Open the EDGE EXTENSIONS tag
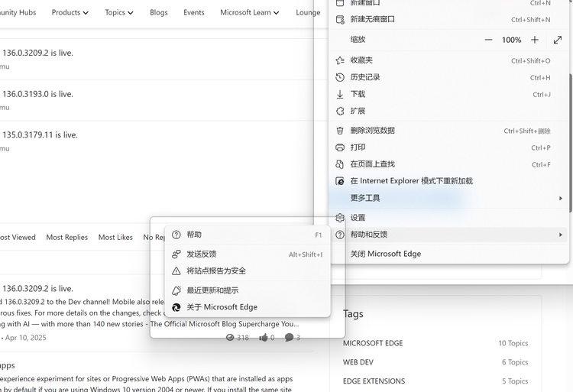Viewport: 573px width, 392px height. 374,381
